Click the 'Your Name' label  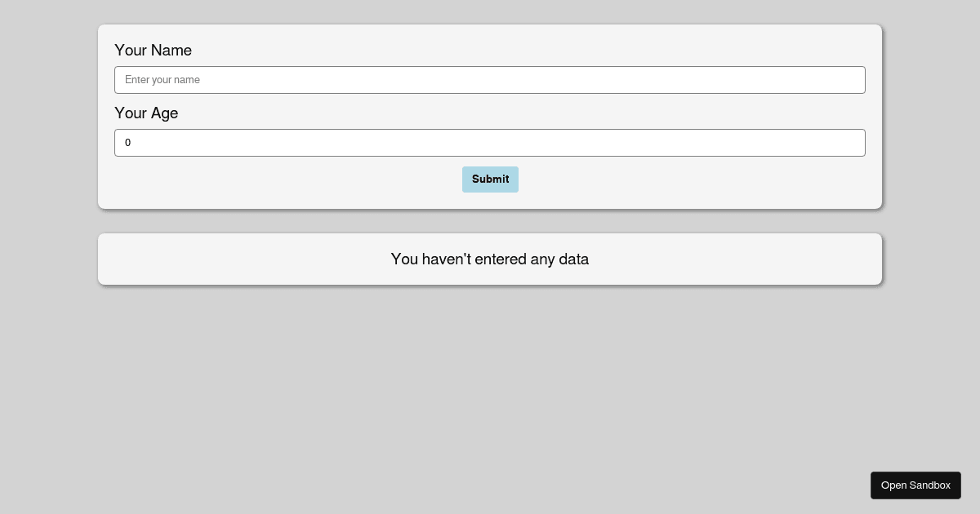tap(153, 51)
